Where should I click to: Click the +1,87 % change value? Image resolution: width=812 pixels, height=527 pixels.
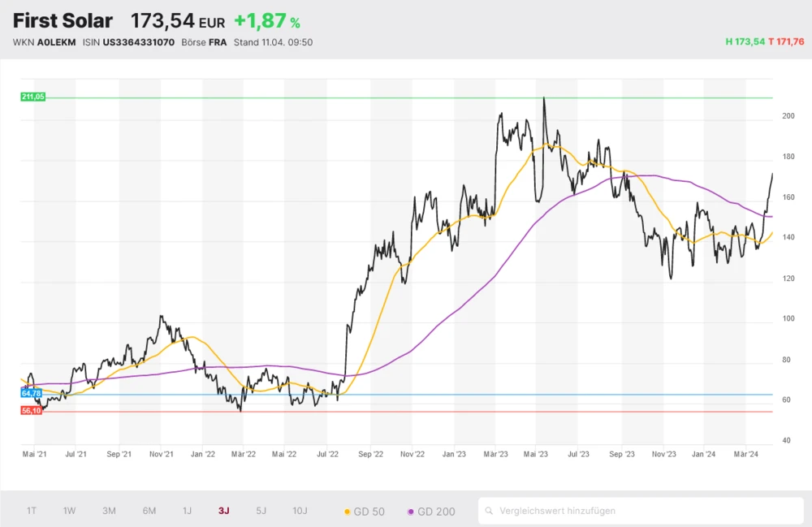[x=266, y=22]
